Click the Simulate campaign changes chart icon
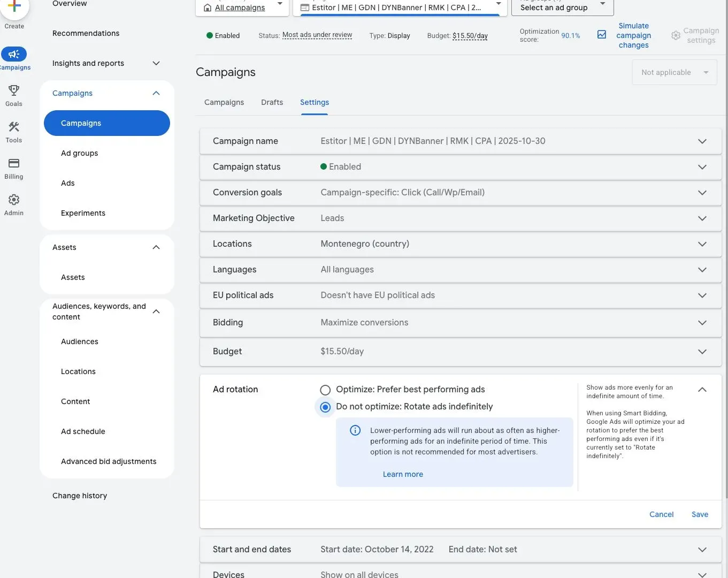Image resolution: width=728 pixels, height=578 pixels. pyautogui.click(x=602, y=35)
